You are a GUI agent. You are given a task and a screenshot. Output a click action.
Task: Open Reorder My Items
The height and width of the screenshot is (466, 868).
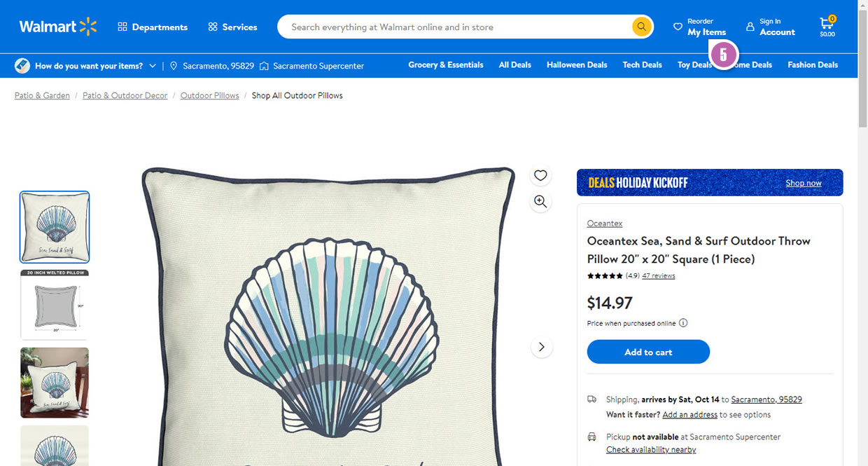(x=699, y=27)
